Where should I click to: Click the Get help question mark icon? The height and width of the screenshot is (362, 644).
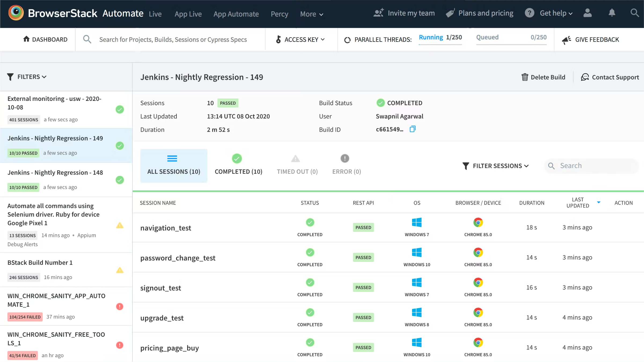(529, 13)
